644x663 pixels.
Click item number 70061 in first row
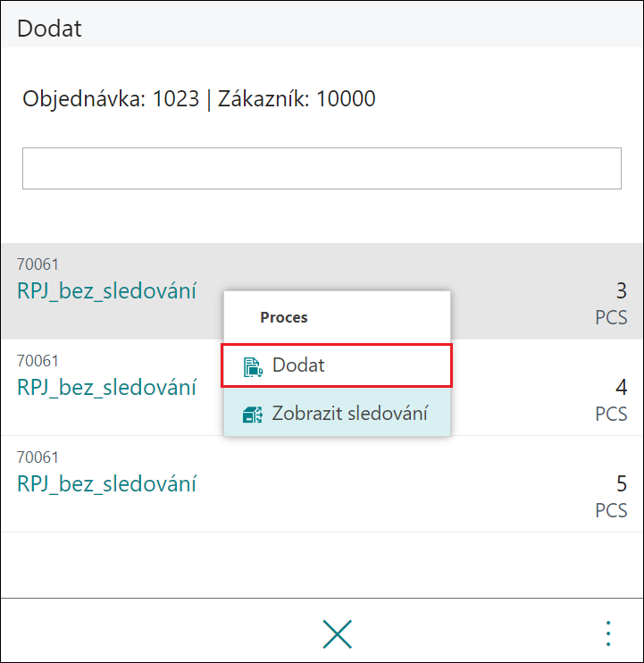coord(38,264)
